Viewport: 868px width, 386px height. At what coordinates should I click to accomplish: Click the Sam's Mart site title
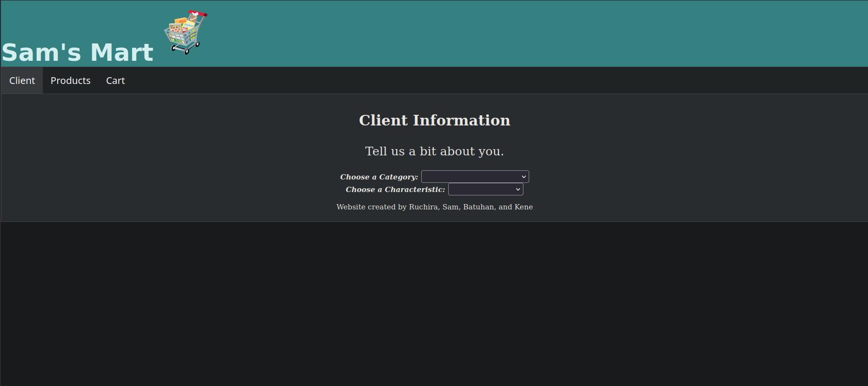(x=78, y=52)
